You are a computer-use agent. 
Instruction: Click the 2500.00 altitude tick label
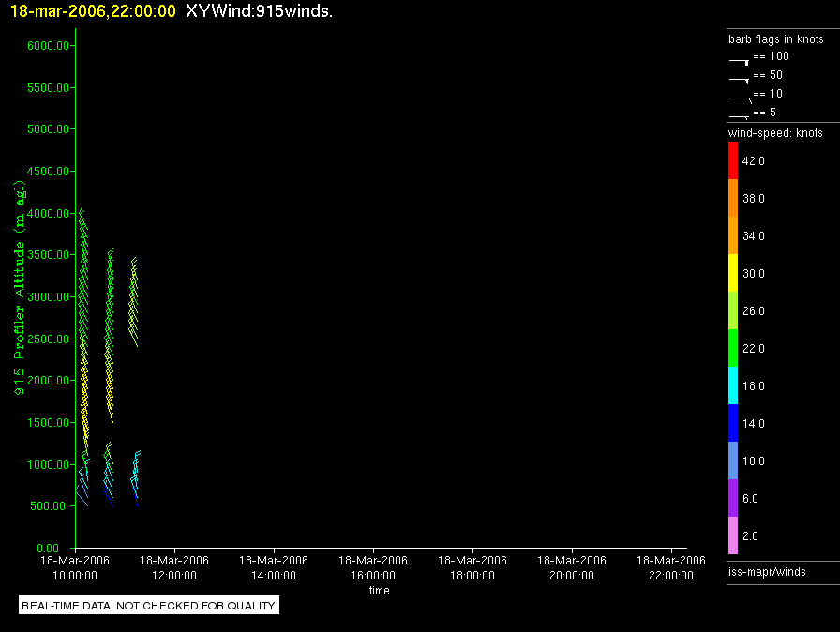pyautogui.click(x=48, y=339)
